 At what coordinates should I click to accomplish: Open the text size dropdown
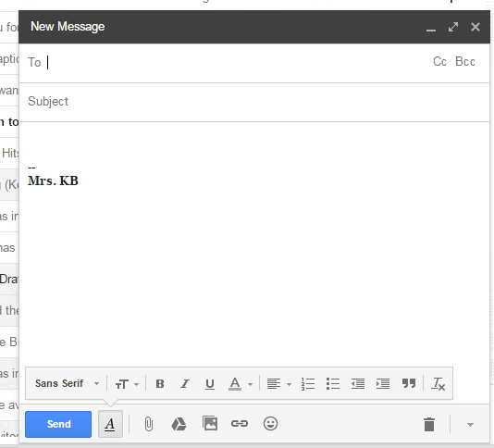click(127, 384)
